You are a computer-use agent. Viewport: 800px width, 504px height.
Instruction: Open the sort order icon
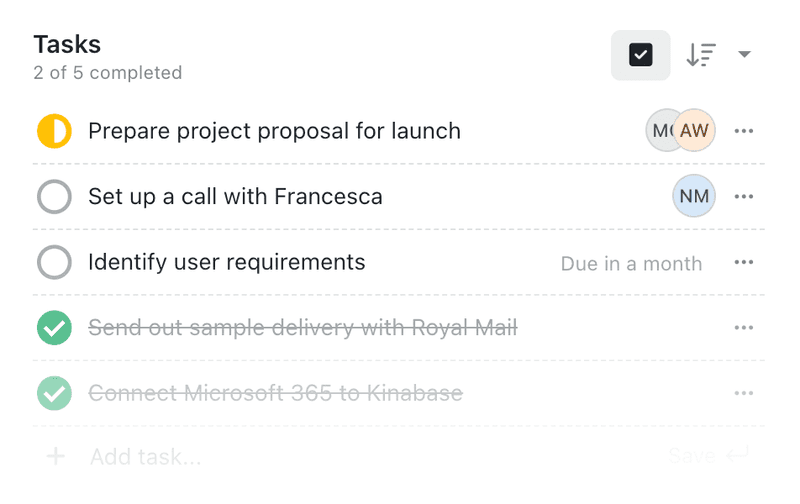[701, 55]
